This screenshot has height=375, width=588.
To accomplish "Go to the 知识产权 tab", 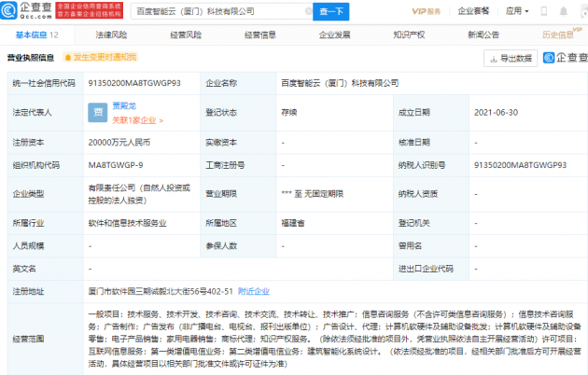I will [409, 35].
